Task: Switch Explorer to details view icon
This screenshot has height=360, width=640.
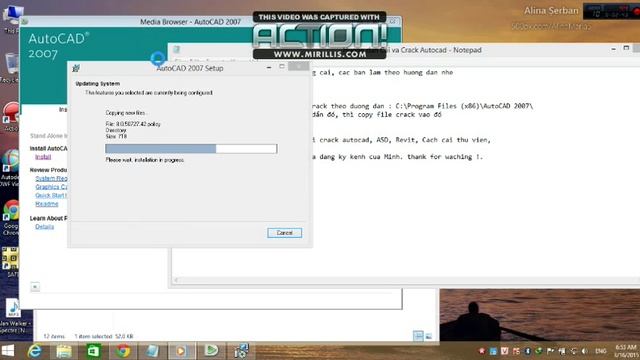Action: click(x=418, y=336)
